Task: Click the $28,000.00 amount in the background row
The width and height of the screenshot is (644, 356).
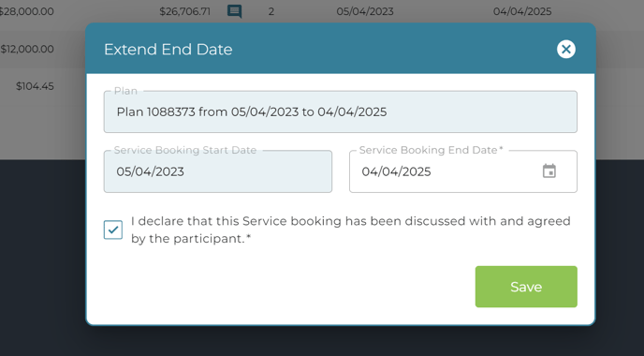Action: click(x=27, y=11)
